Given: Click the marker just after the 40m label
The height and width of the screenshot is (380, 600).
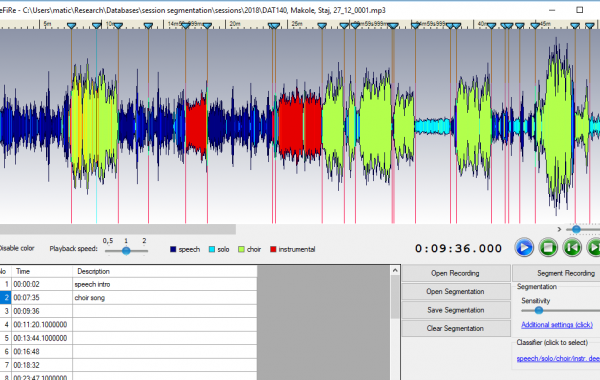Looking at the screenshot, I should (x=492, y=26).
